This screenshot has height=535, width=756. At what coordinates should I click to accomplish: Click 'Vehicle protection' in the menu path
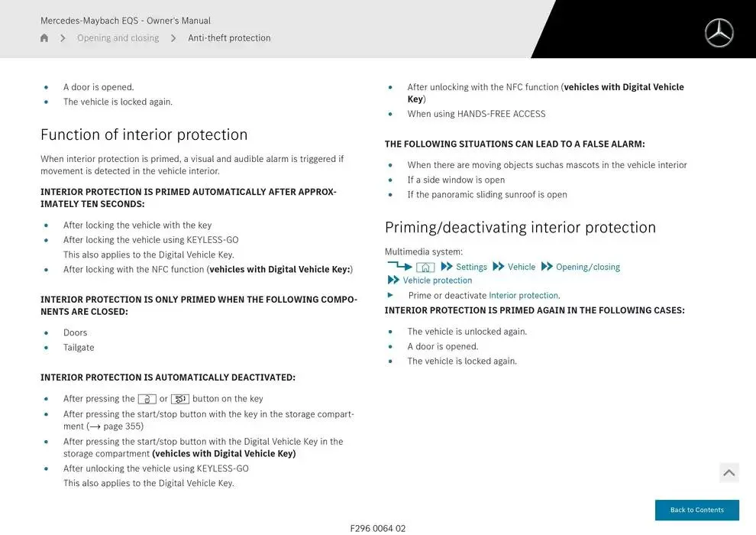coord(438,280)
